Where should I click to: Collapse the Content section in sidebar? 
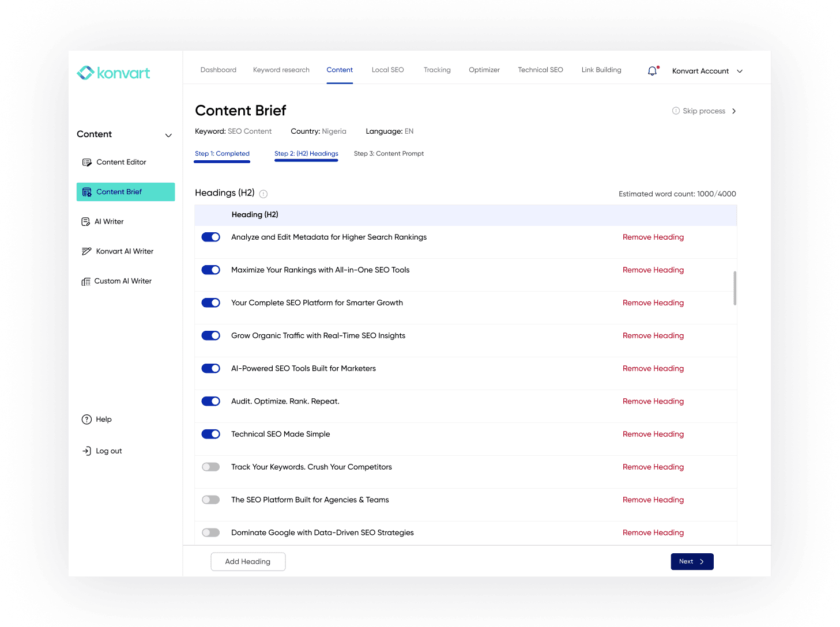pyautogui.click(x=168, y=135)
